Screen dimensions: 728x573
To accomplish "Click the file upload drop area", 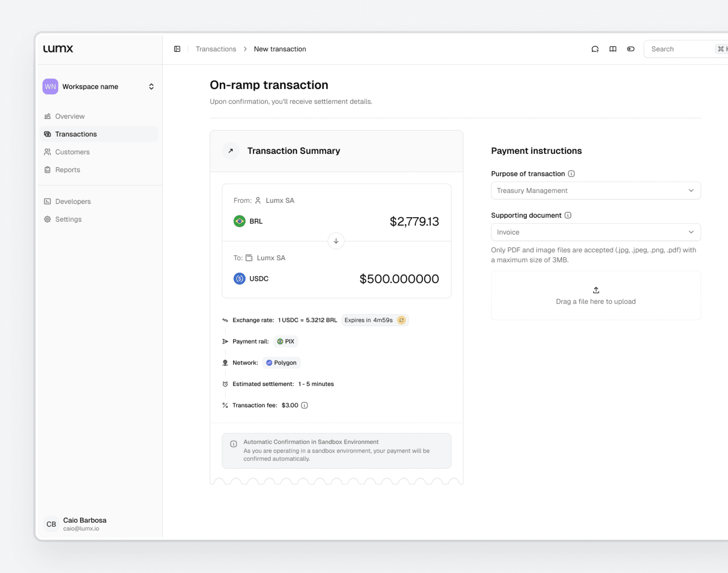I will (x=595, y=296).
